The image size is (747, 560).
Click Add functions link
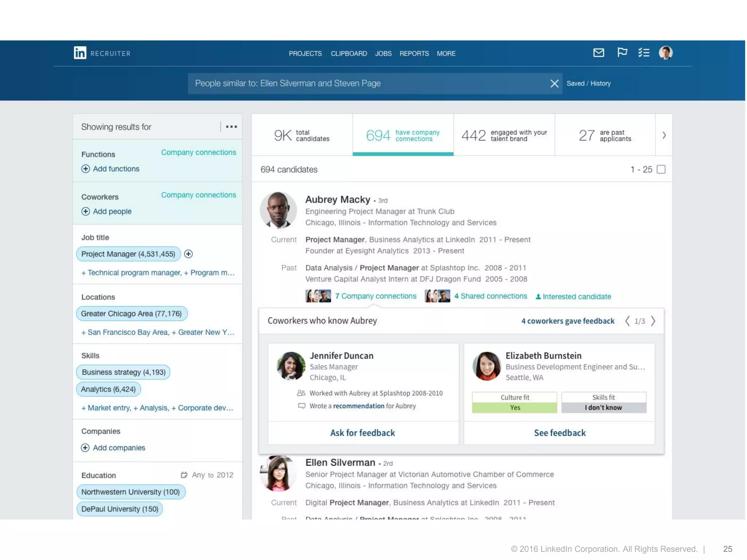click(x=116, y=169)
